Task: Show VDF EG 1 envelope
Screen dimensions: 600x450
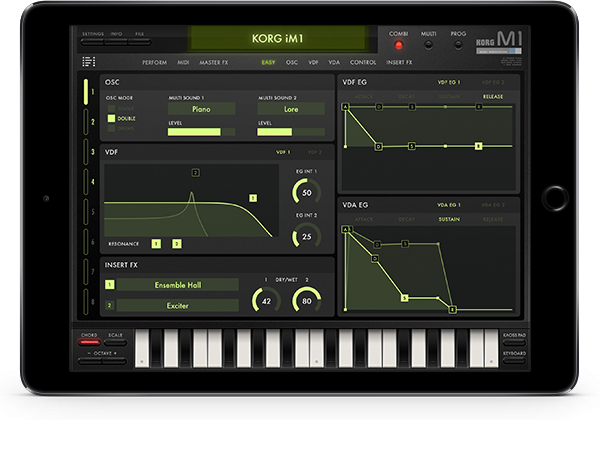Action: [449, 82]
